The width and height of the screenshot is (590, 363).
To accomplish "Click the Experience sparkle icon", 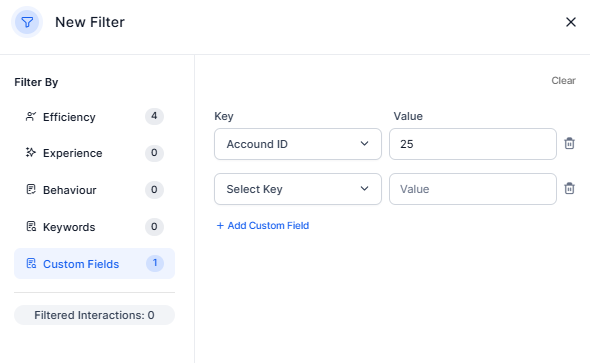I will (x=31, y=152).
